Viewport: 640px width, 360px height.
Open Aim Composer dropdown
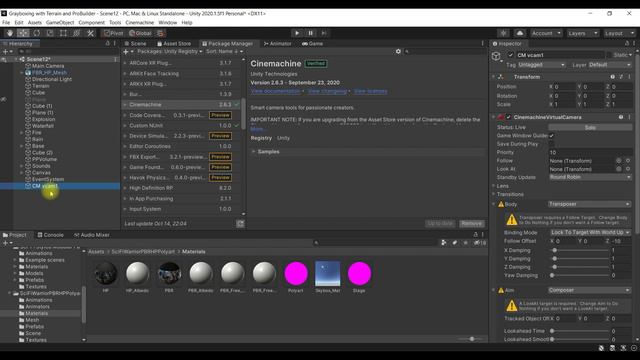click(589, 290)
